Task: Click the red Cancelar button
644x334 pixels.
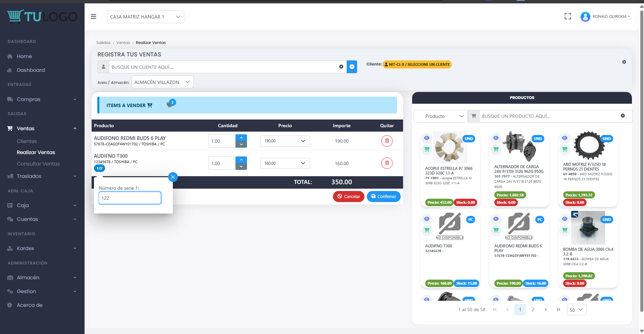Action: point(348,197)
